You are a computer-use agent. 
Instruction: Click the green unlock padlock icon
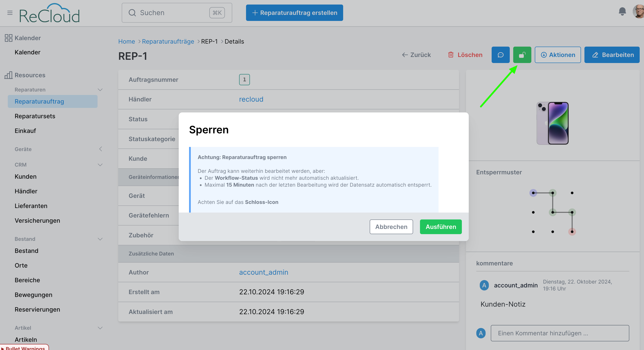point(522,55)
